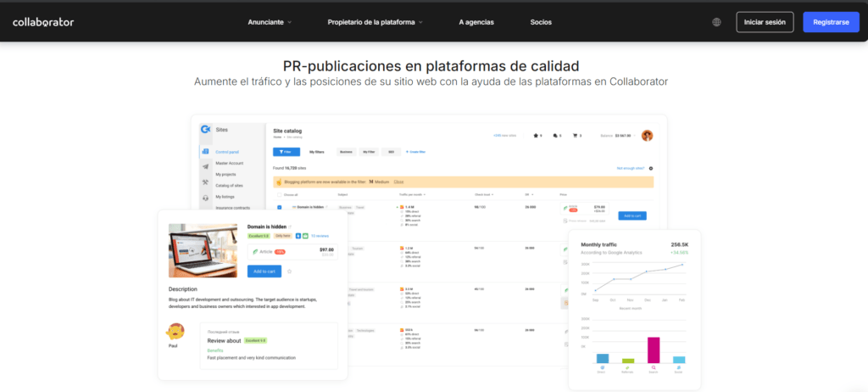
Task: Click the Search magnifier icon under the bar chart
Action: (x=654, y=367)
